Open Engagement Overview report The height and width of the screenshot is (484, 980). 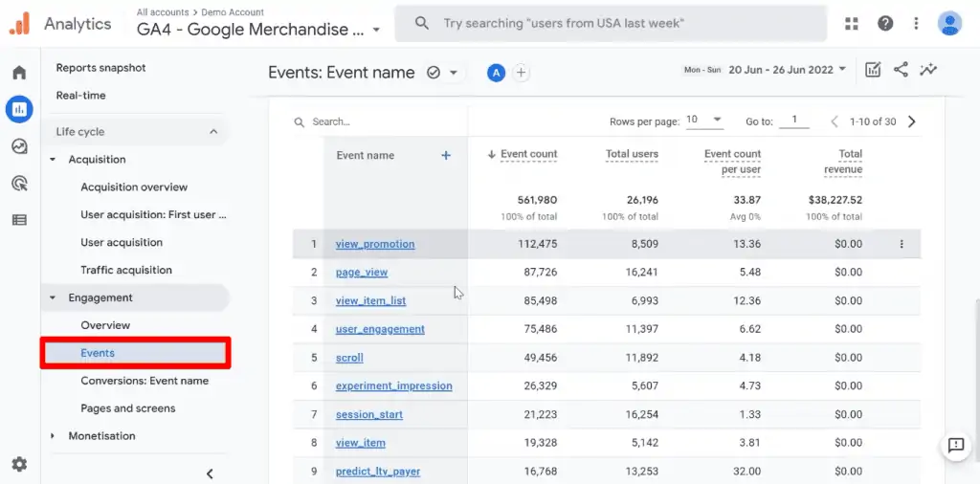point(105,325)
